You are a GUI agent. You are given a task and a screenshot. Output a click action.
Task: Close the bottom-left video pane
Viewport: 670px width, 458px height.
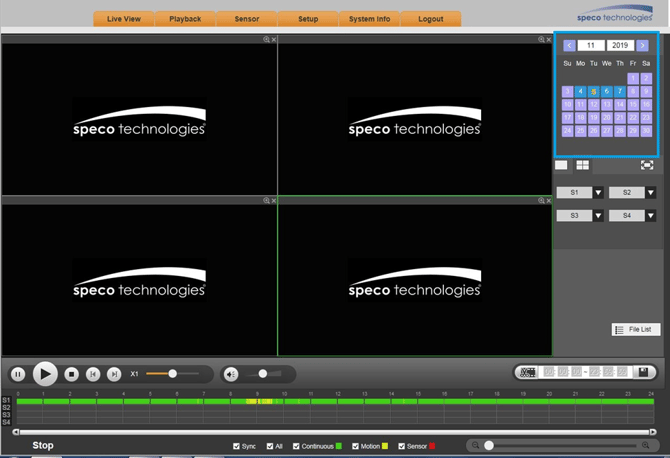[x=274, y=200]
